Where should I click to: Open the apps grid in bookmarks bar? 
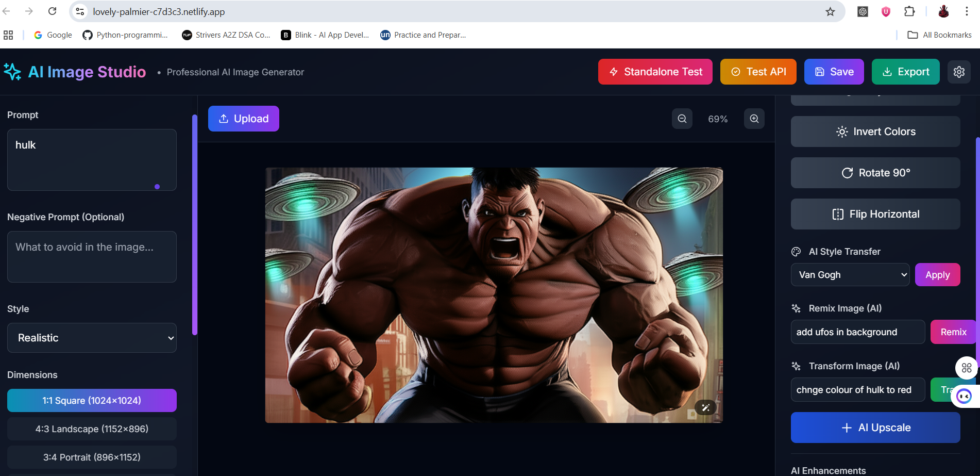coord(8,35)
